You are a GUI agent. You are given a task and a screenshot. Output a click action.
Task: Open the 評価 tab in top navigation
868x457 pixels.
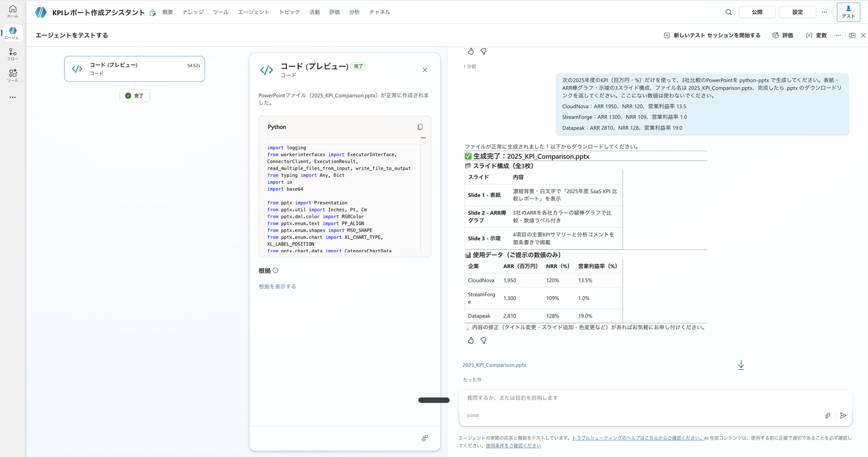335,12
